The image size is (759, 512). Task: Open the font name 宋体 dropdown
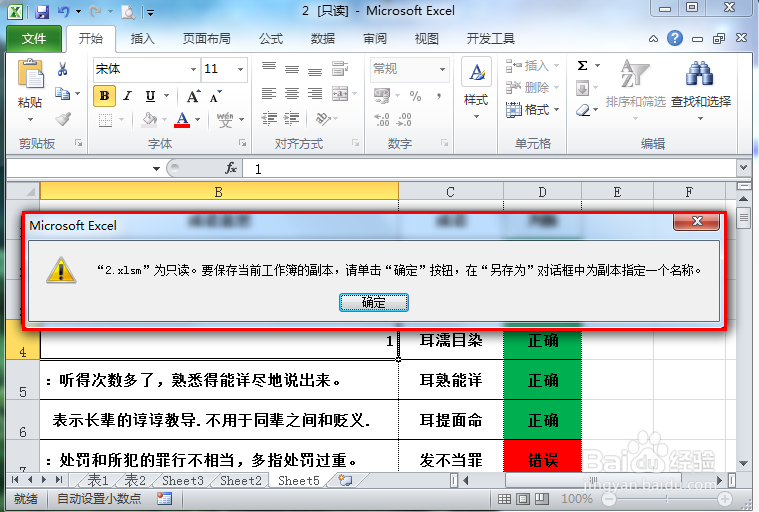tap(194, 69)
